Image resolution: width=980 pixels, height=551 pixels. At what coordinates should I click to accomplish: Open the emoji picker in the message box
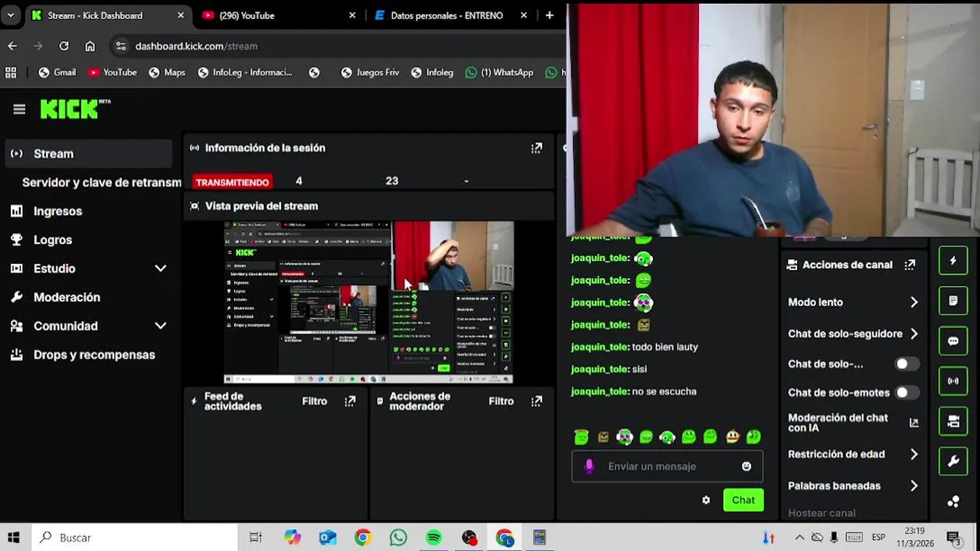(x=746, y=466)
